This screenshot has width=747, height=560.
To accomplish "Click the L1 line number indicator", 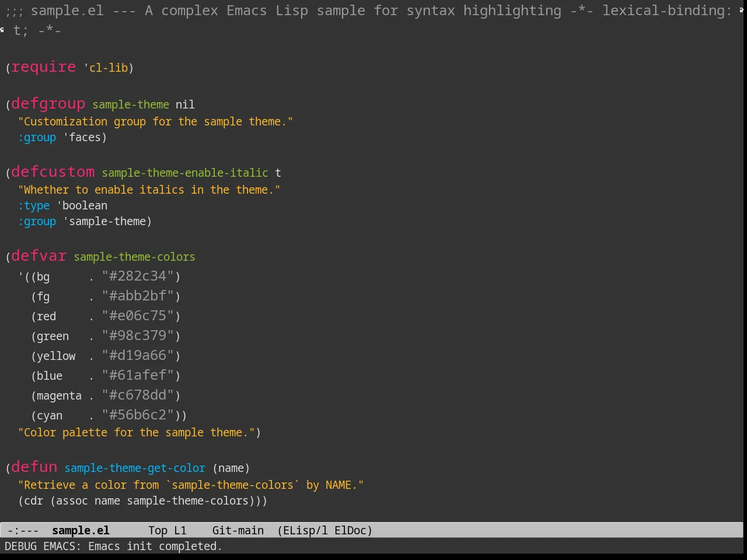I will (x=180, y=530).
